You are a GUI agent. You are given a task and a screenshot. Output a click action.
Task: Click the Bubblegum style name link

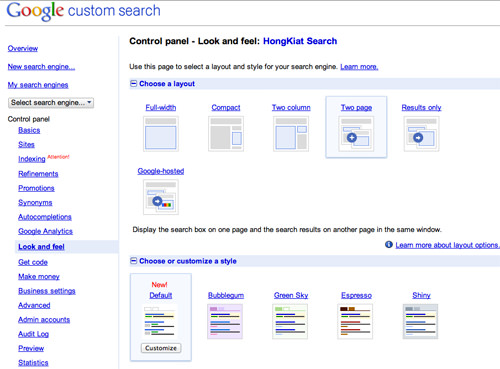pos(226,295)
